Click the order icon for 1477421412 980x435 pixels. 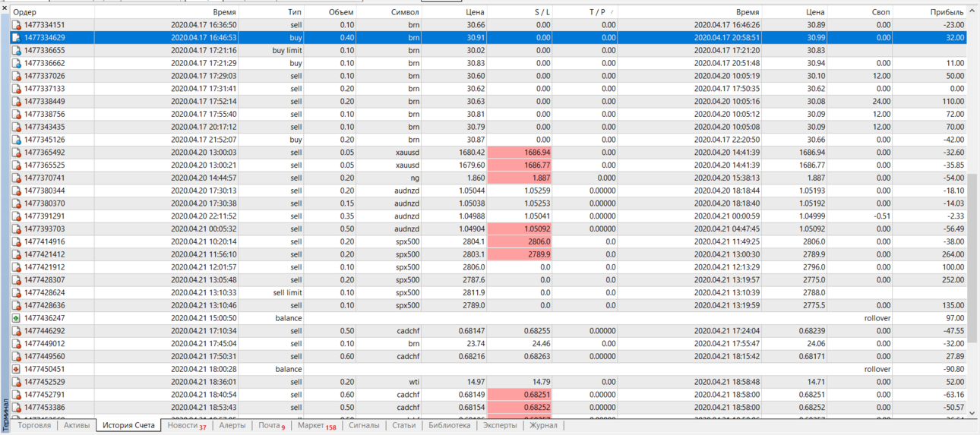[x=16, y=254]
